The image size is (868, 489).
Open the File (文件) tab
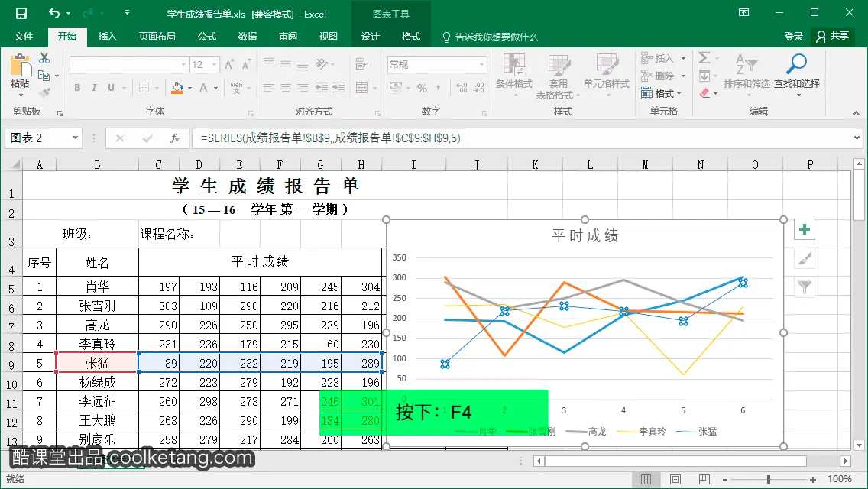click(23, 37)
